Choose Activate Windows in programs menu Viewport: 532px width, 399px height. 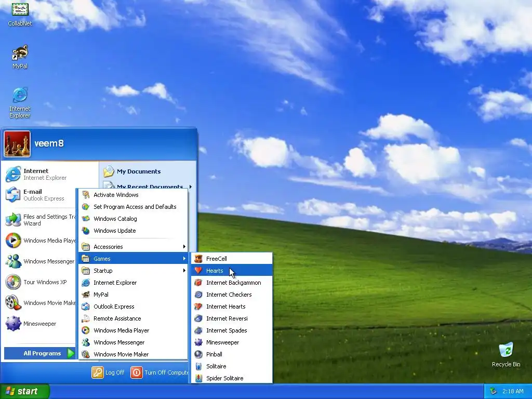coord(133,195)
